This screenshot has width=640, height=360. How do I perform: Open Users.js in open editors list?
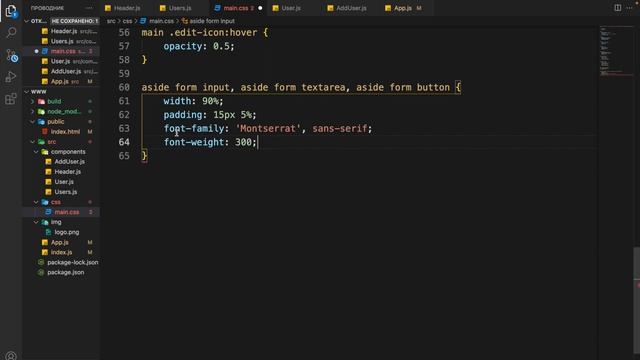pyautogui.click(x=61, y=41)
